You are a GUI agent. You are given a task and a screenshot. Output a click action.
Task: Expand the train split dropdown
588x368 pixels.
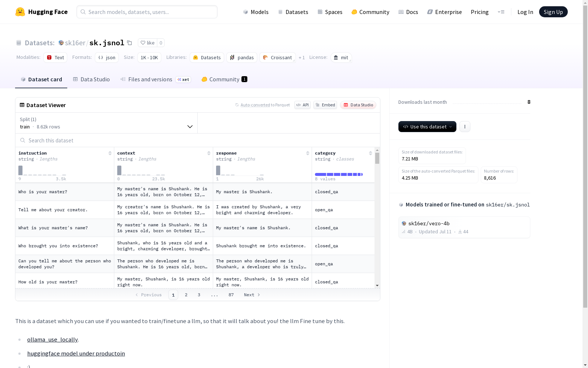[107, 123]
